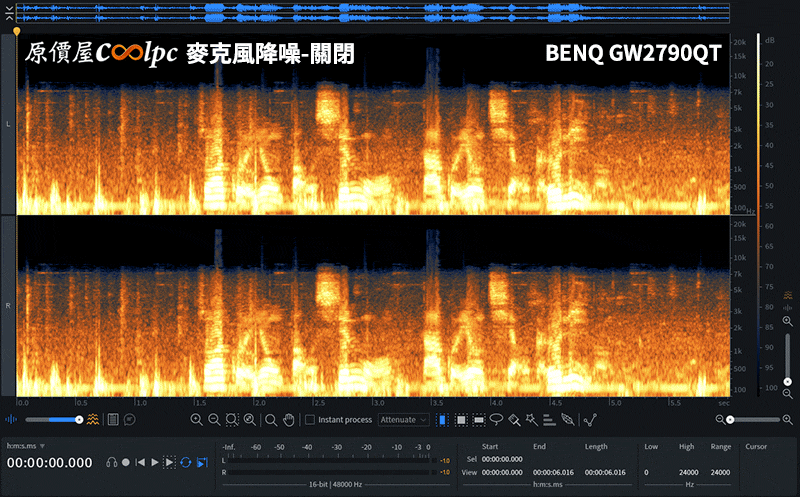Image resolution: width=800 pixels, height=497 pixels.
Task: Click the feather selection tool icon
Action: (x=567, y=420)
